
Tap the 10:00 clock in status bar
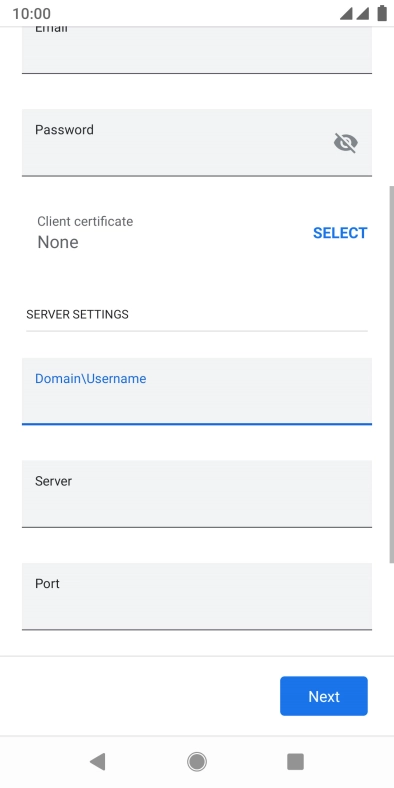pyautogui.click(x=32, y=14)
